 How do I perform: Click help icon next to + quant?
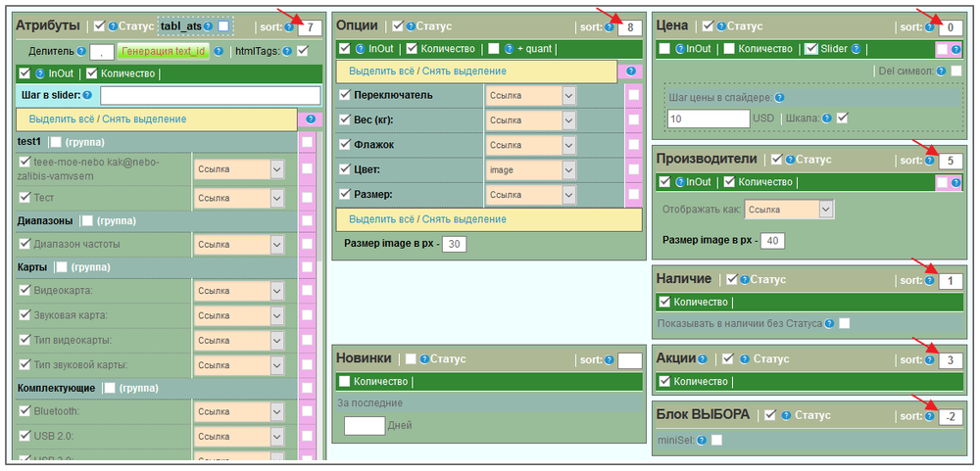(509, 48)
